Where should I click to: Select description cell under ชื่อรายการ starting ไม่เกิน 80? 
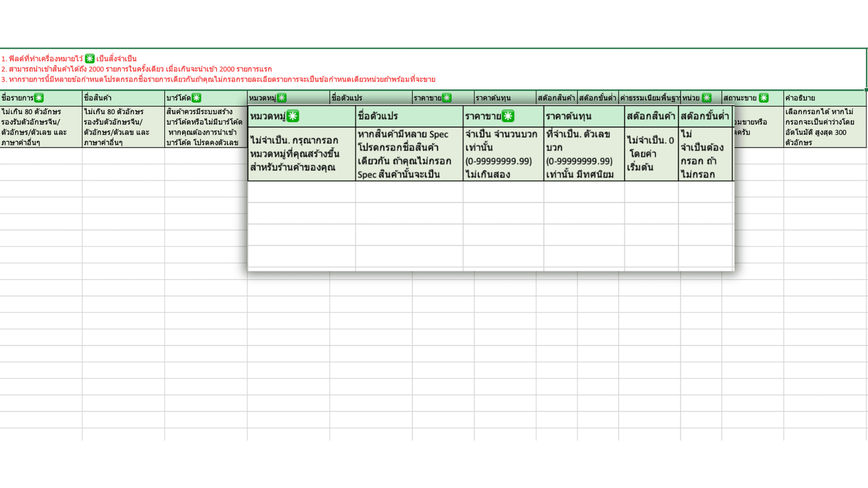[41, 127]
